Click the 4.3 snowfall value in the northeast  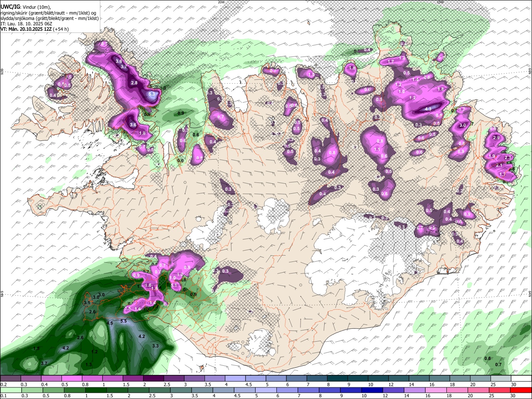[429, 109]
